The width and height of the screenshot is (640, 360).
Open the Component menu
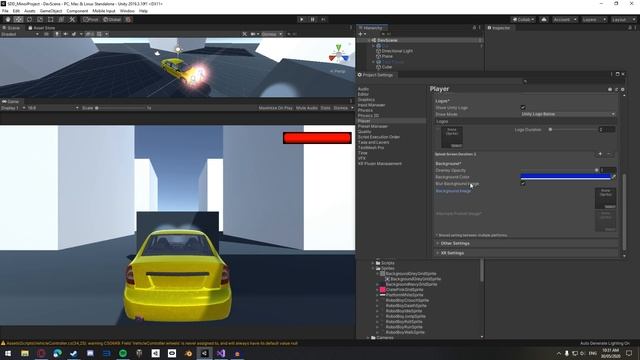(77, 11)
